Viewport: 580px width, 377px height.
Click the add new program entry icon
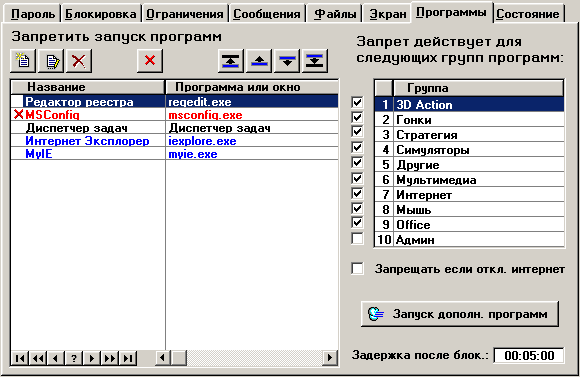pyautogui.click(x=23, y=60)
